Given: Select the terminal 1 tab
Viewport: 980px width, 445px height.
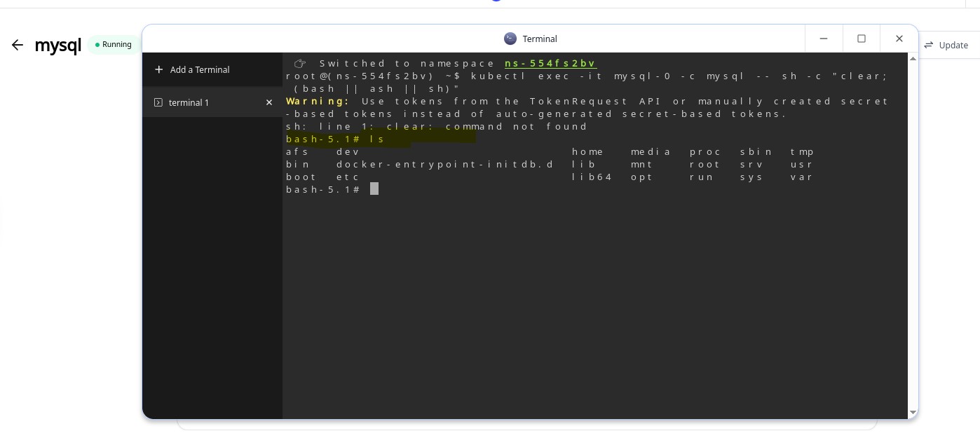Looking at the screenshot, I should [189, 102].
